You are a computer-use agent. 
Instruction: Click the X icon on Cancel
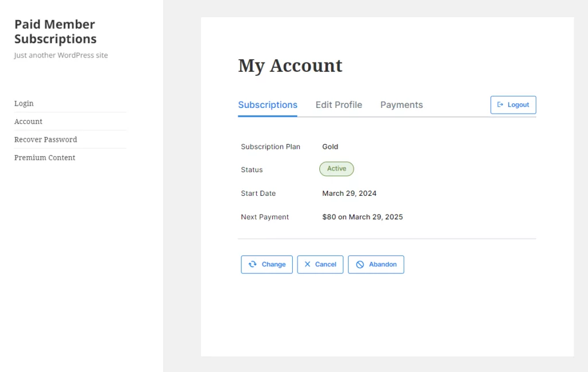click(x=307, y=264)
